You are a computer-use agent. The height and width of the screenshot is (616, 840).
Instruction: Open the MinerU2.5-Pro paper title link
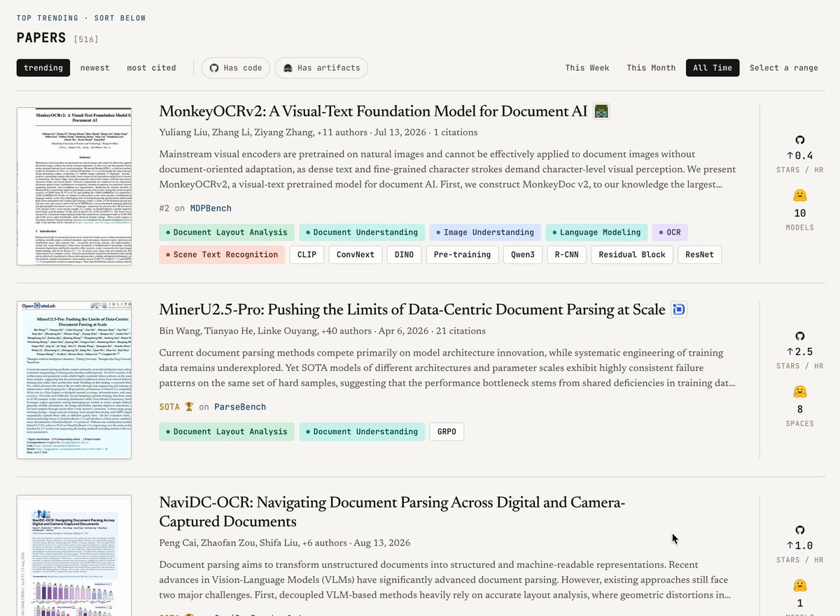412,310
